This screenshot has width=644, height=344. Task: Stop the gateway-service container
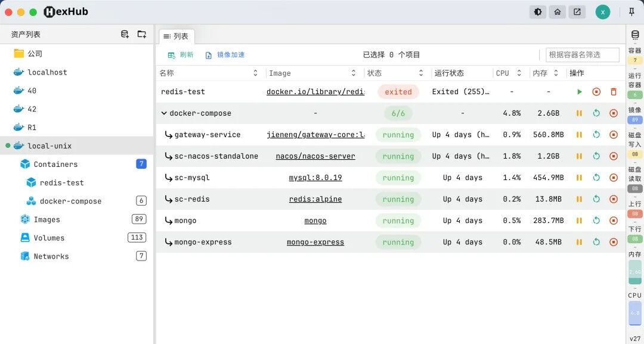614,134
